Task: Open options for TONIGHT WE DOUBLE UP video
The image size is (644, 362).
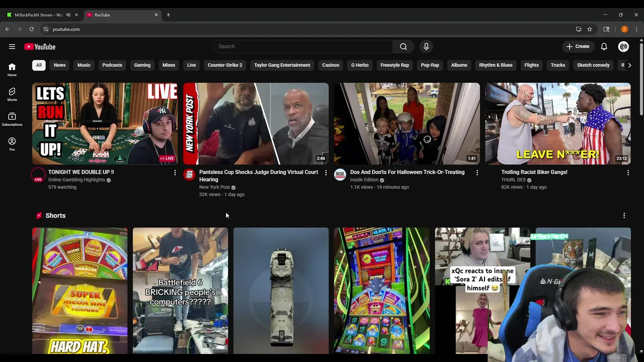Action: (x=175, y=172)
